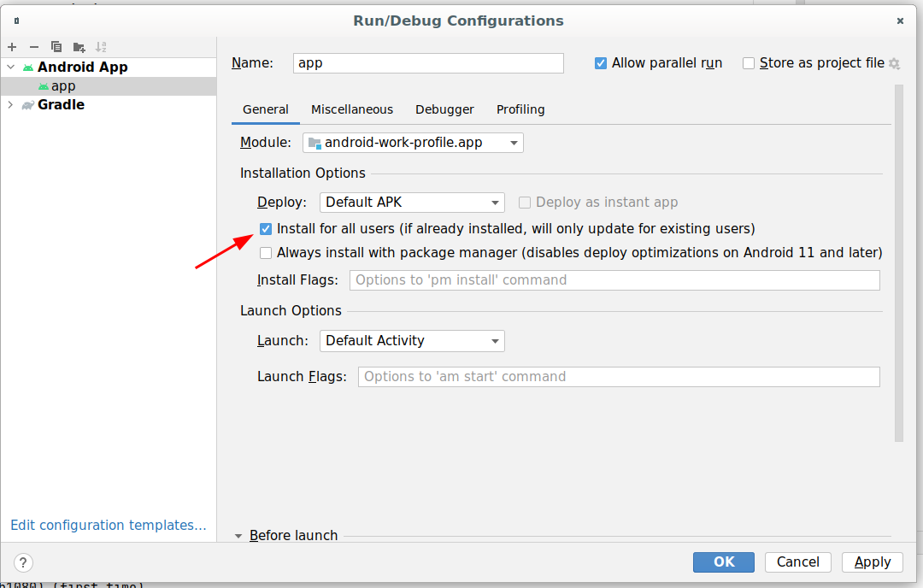The height and width of the screenshot is (588, 923).
Task: Uncheck Install for all users
Action: click(266, 229)
